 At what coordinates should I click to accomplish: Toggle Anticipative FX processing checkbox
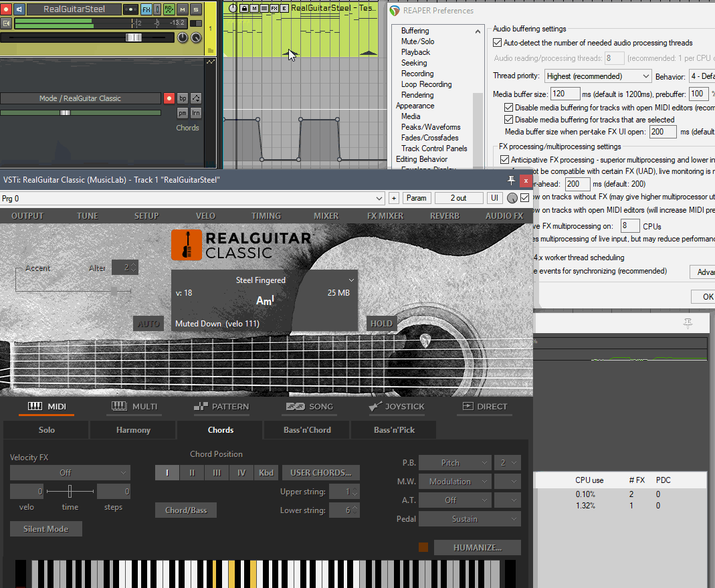[x=504, y=160]
